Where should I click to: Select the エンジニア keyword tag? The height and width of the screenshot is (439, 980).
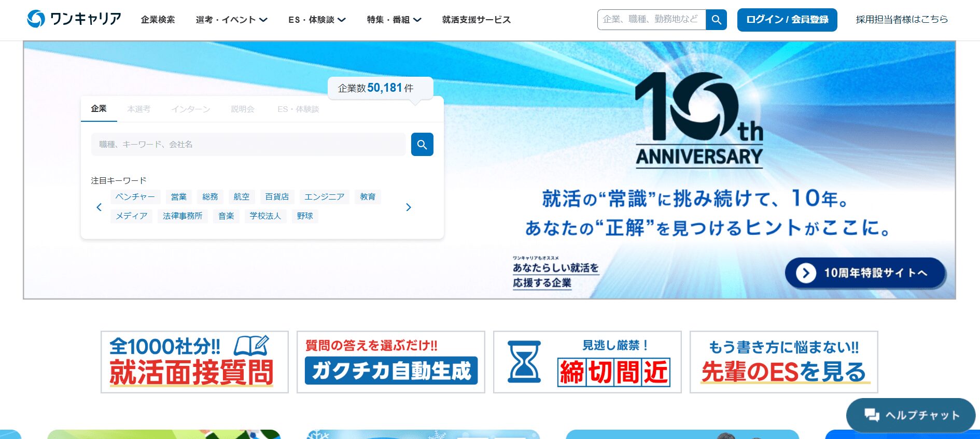(x=325, y=197)
